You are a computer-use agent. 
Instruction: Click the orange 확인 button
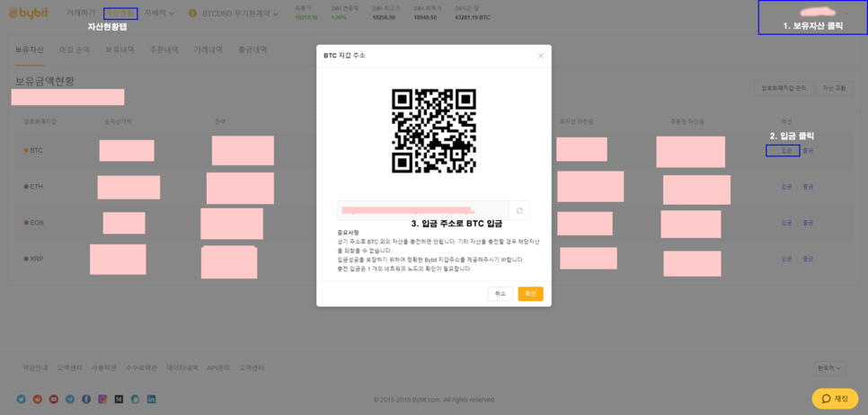coord(530,294)
